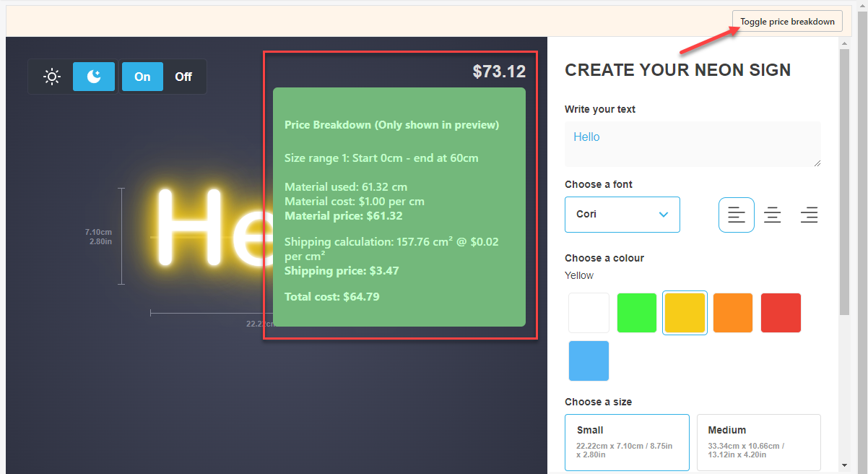This screenshot has height=474, width=868.
Task: Turn the neon glow On
Action: (x=142, y=77)
